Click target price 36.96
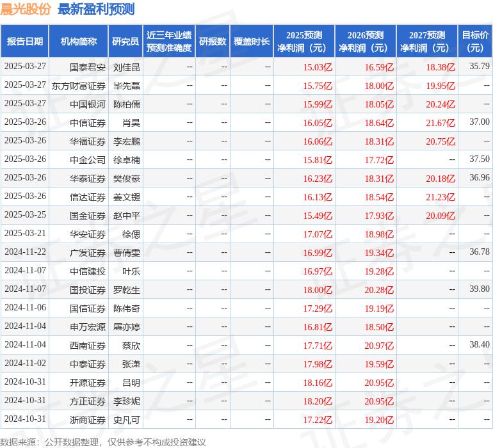The image size is (493, 448). click(x=480, y=177)
